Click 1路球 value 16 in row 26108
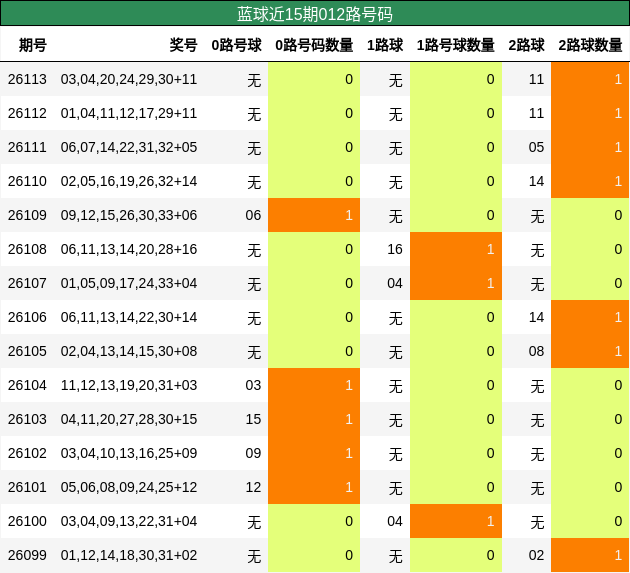Image resolution: width=630 pixels, height=573 pixels. 395,249
